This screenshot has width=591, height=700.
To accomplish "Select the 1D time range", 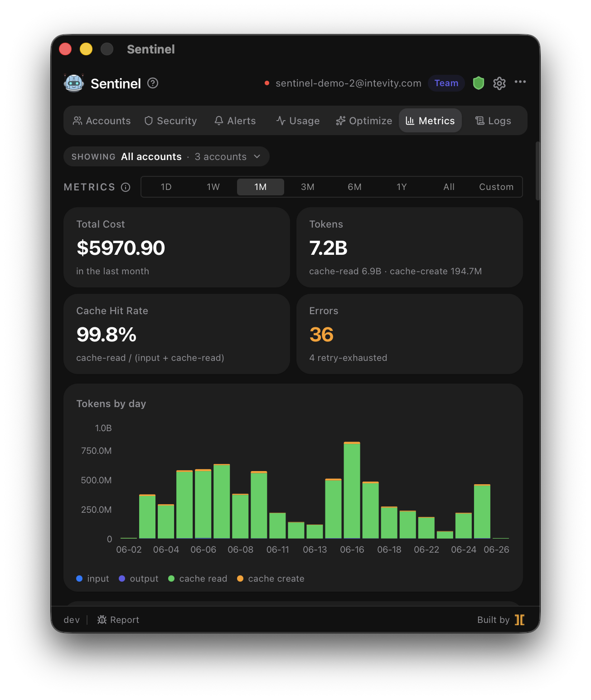I will click(x=166, y=187).
